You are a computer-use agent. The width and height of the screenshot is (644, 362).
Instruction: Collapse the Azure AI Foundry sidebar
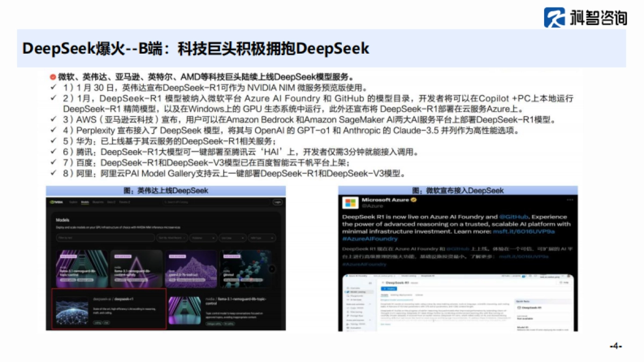coord(370,283)
